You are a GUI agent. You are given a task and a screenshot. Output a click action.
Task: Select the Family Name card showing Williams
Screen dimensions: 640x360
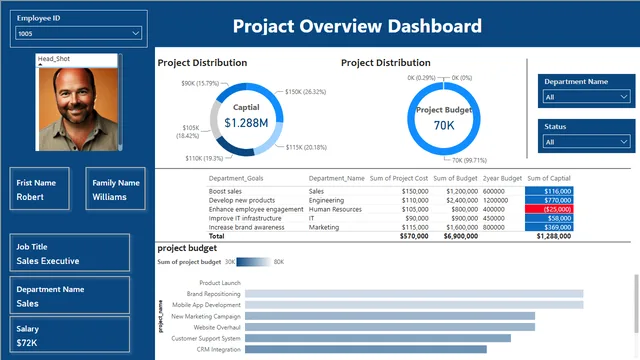pos(116,189)
